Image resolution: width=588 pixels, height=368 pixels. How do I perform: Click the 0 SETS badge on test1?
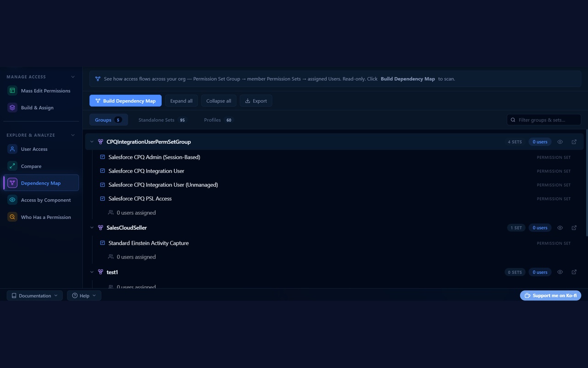click(x=515, y=272)
